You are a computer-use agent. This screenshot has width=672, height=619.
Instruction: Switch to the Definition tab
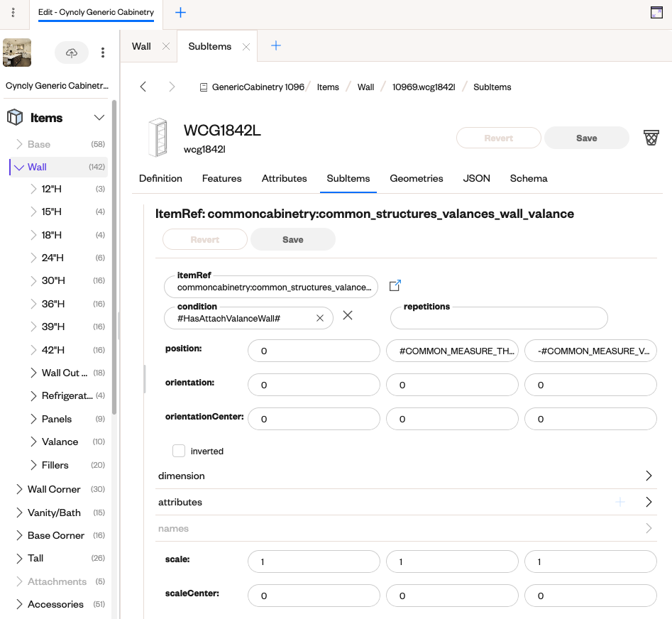(160, 178)
